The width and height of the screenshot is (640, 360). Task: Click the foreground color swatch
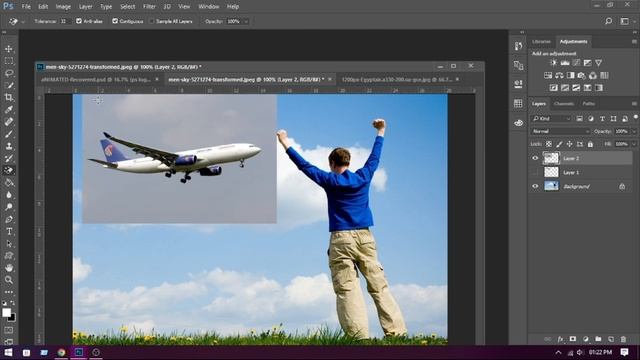pyautogui.click(x=6, y=313)
